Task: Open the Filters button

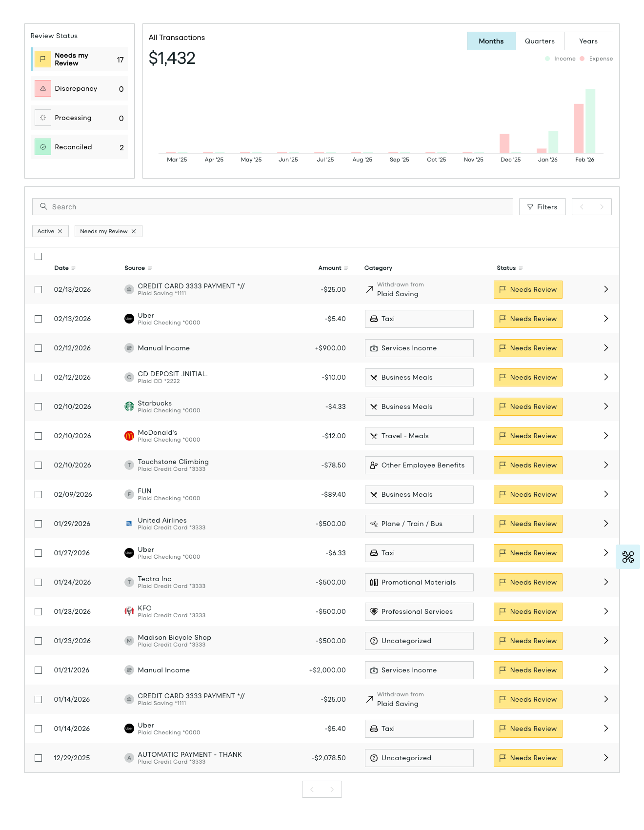Action: [x=543, y=207]
